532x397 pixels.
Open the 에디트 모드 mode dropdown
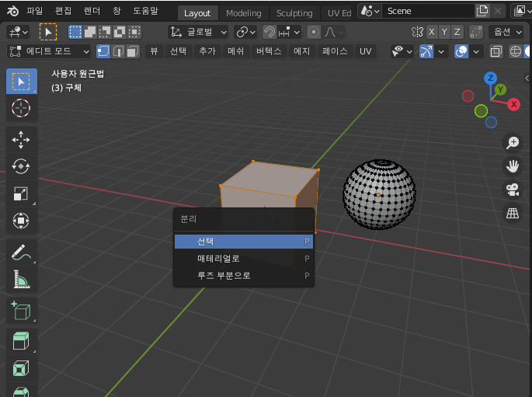click(49, 51)
